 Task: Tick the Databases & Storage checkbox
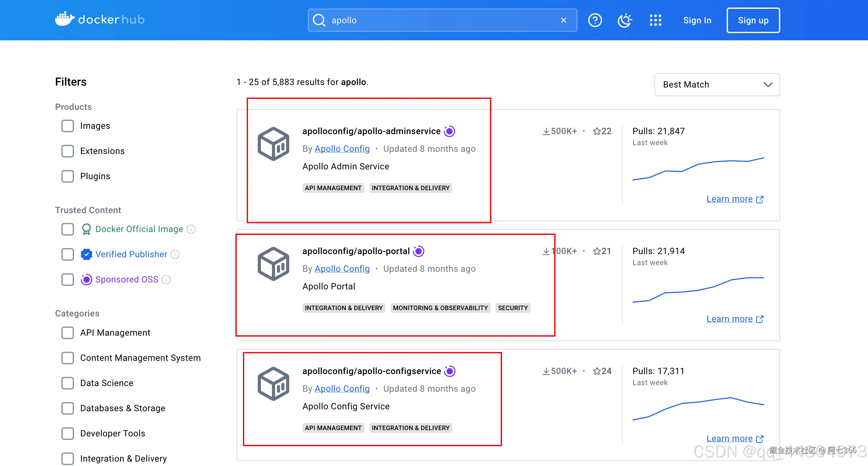67,408
